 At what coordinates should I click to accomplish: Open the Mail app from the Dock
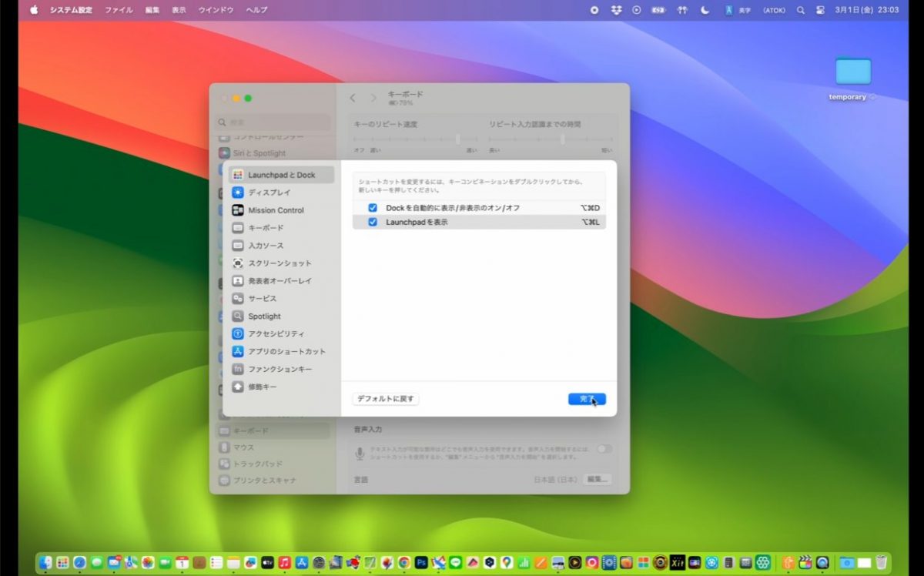pyautogui.click(x=114, y=563)
